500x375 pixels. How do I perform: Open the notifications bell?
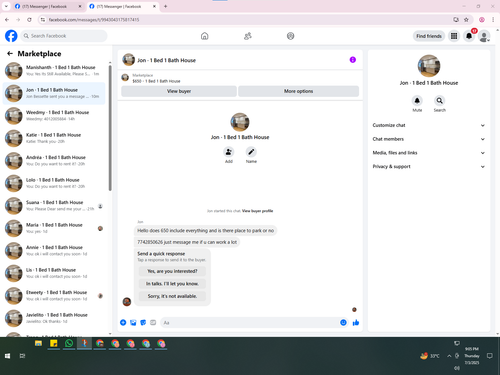pos(469,36)
